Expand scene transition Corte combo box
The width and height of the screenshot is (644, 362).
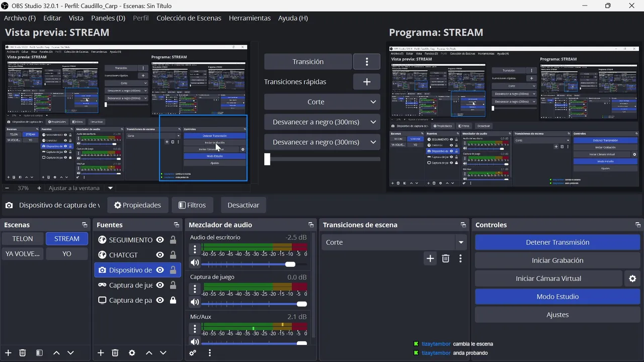click(461, 242)
